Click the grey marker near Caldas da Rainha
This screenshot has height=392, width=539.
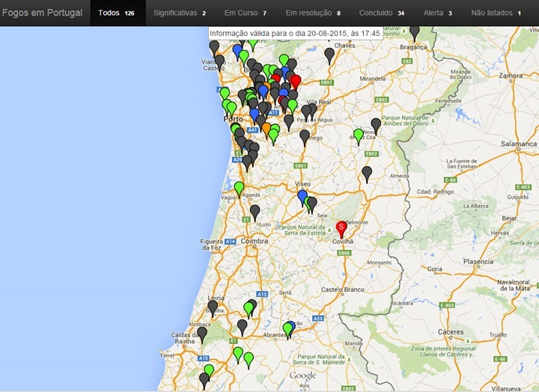202,335
